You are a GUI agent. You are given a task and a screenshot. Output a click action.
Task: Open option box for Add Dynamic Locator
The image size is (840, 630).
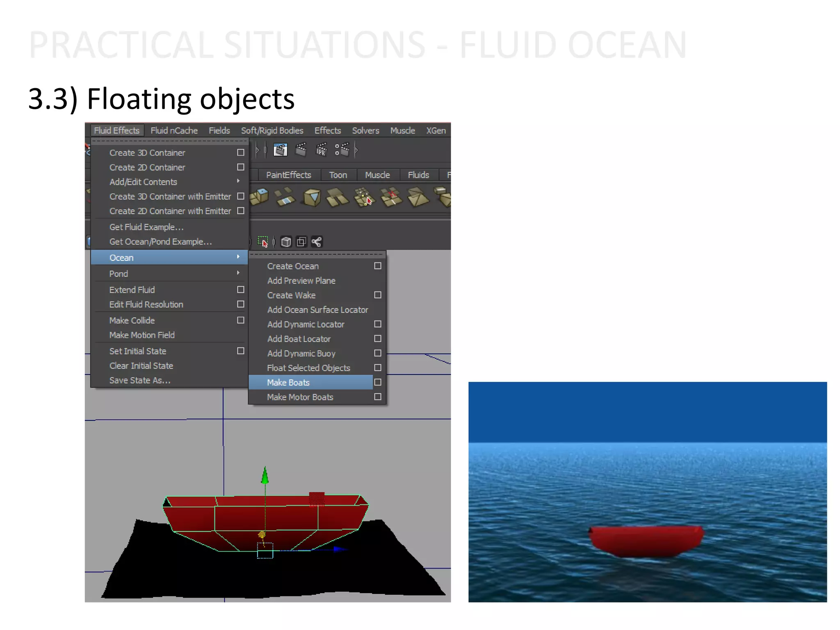click(x=378, y=324)
